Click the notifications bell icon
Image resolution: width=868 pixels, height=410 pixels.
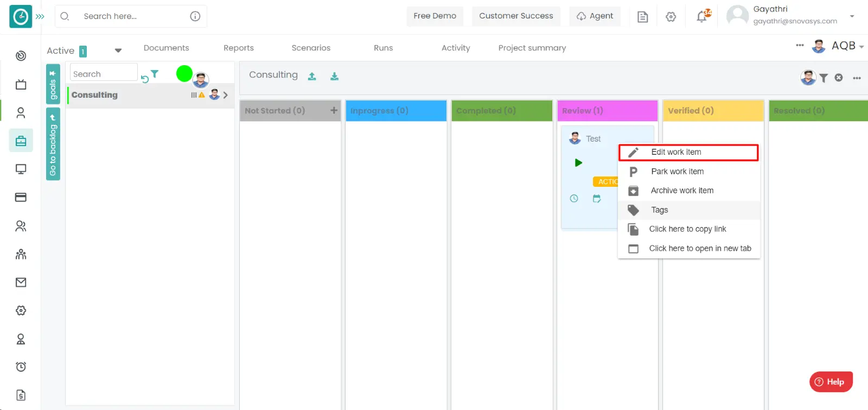tap(701, 17)
